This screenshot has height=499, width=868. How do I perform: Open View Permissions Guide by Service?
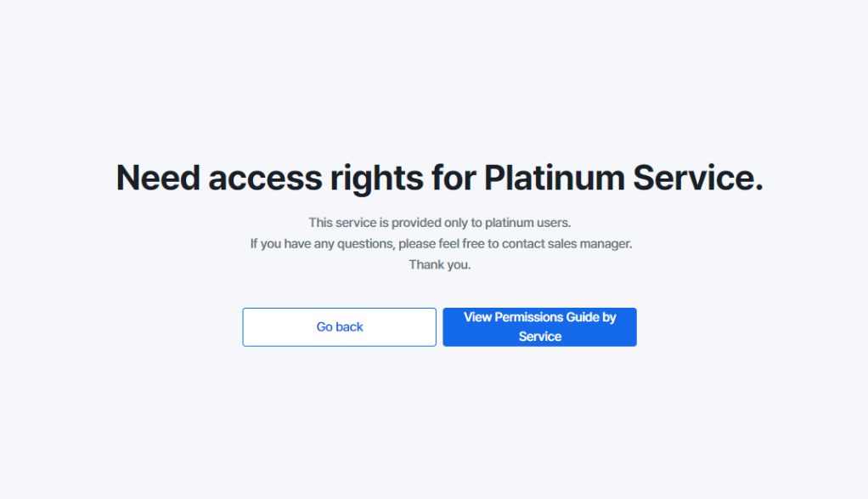(x=539, y=327)
